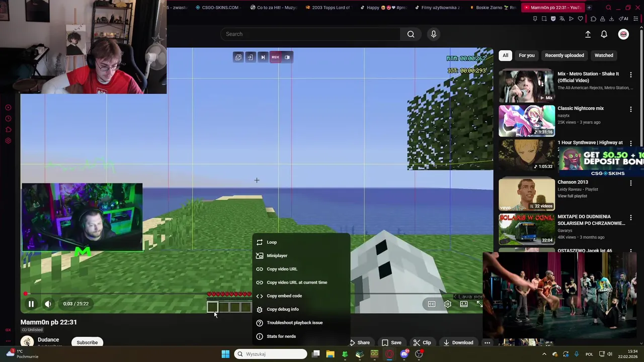
Task: Open options for 1 Hour Synthwave video
Action: click(x=630, y=143)
